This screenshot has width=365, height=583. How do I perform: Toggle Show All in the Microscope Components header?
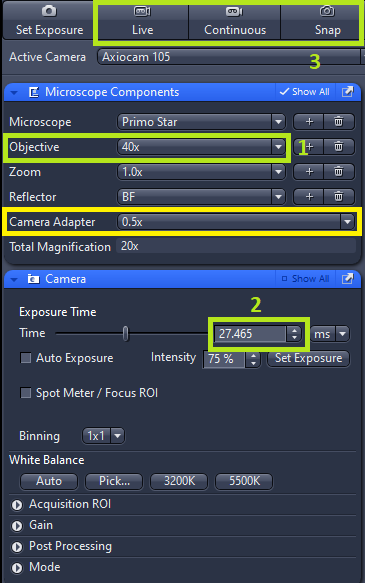tap(304, 92)
